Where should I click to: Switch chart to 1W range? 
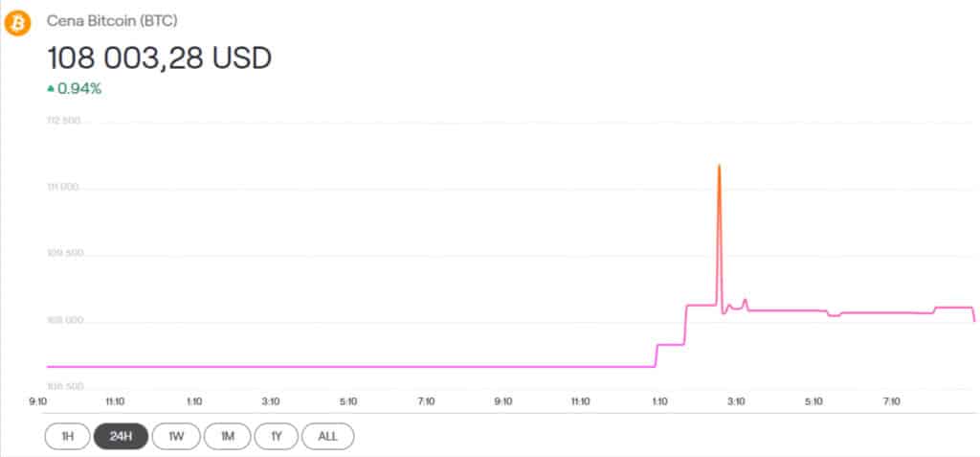176,436
